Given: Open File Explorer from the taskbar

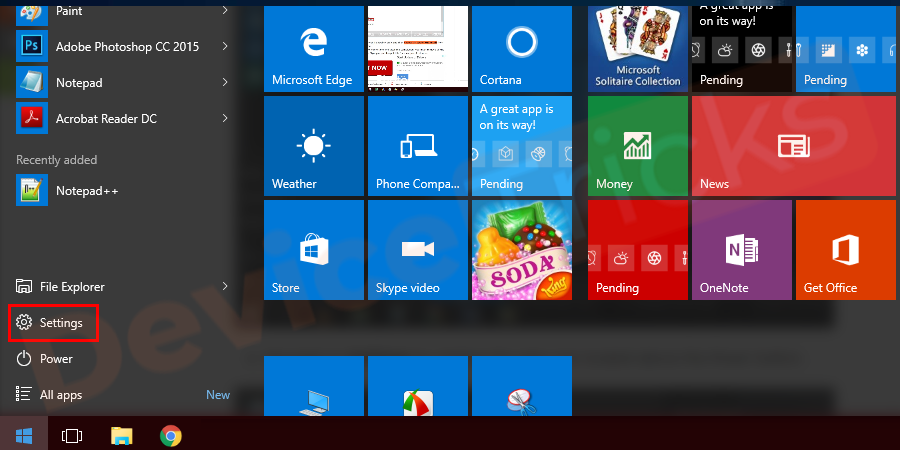Looking at the screenshot, I should (x=121, y=436).
